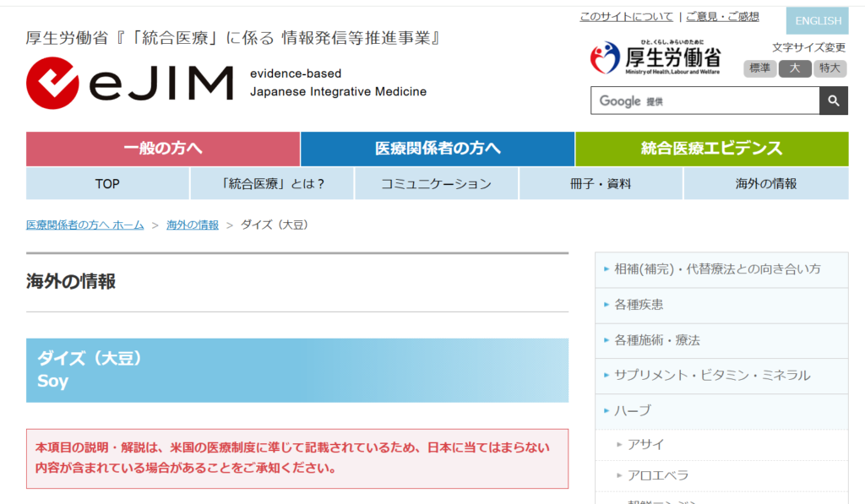865x504 pixels.
Task: Open the コミュニケーション navigation item
Action: [436, 182]
